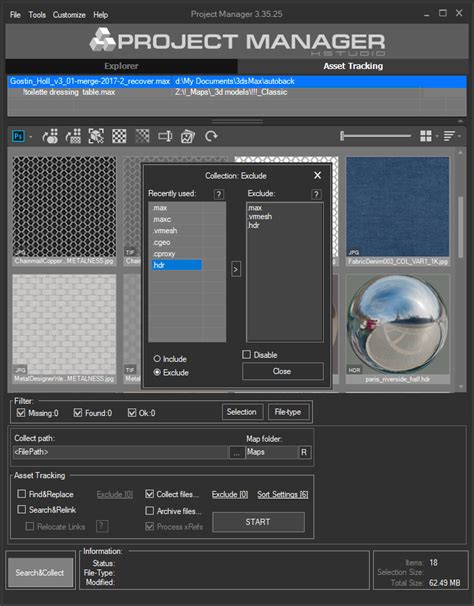Select .maxc in Recently used list

point(162,219)
